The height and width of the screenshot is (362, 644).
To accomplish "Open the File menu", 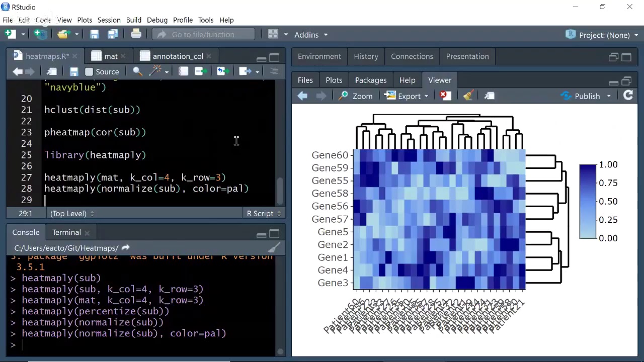I will [x=8, y=20].
